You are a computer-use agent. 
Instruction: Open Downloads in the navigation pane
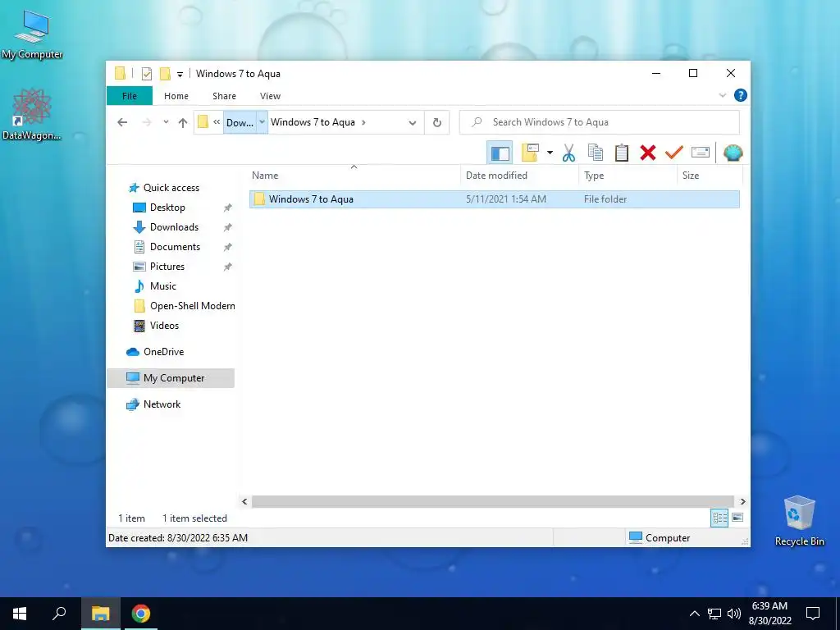(174, 227)
